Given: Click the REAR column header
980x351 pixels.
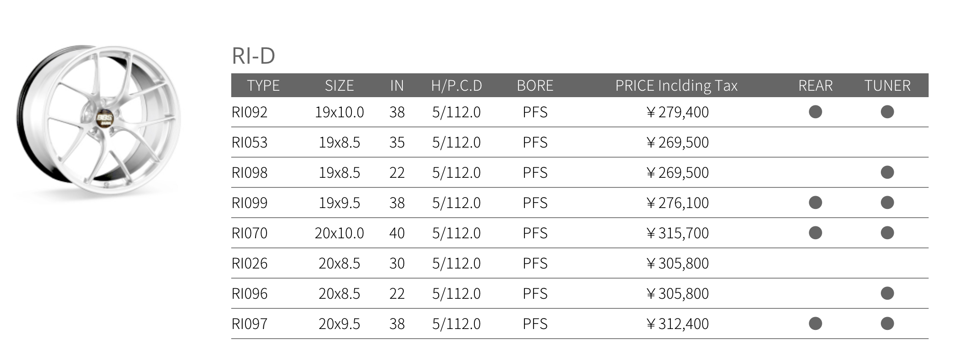Looking at the screenshot, I should point(815,86).
